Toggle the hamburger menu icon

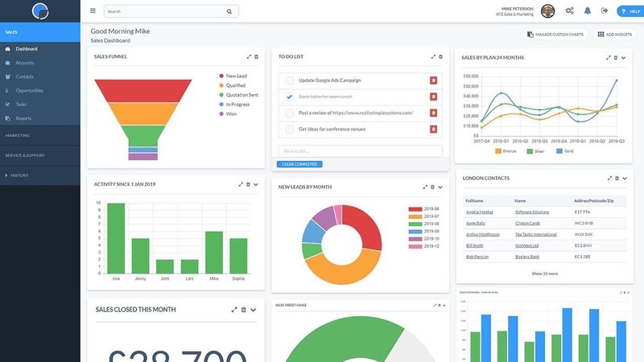[93, 10]
